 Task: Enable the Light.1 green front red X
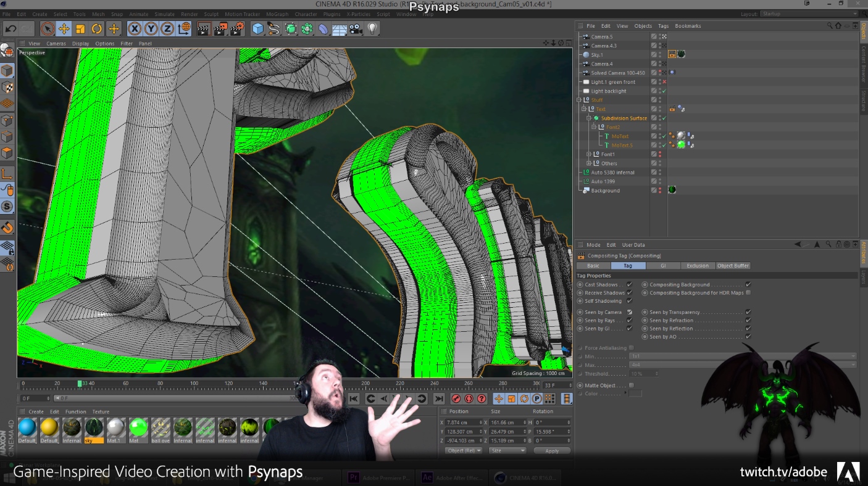coord(664,82)
